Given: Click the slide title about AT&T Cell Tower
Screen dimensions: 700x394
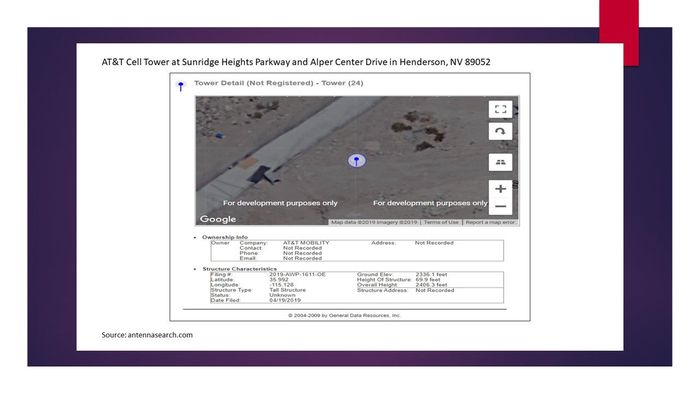Looking at the screenshot, I should click(x=296, y=62).
